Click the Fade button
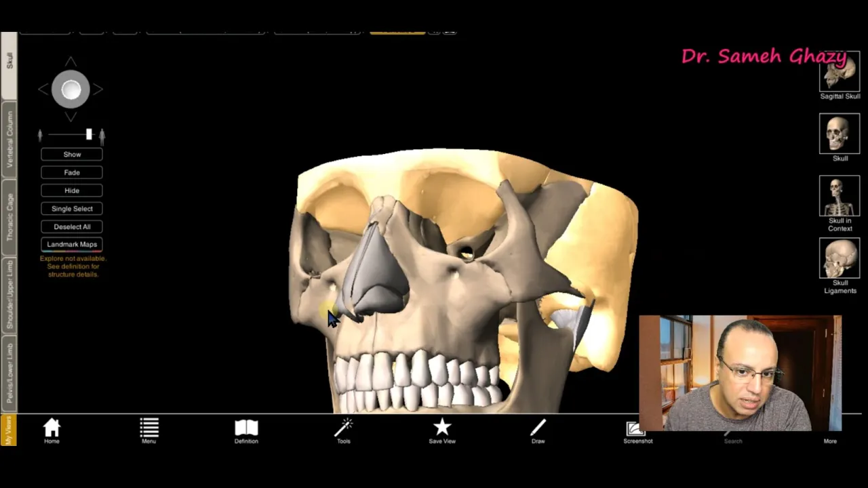The width and height of the screenshot is (868, 488). pyautogui.click(x=72, y=173)
